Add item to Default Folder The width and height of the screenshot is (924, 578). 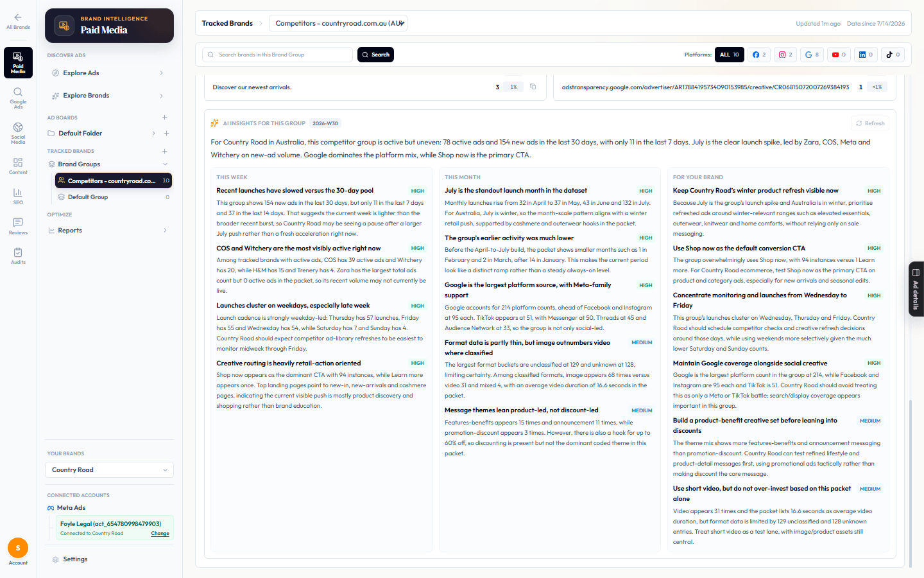click(167, 134)
